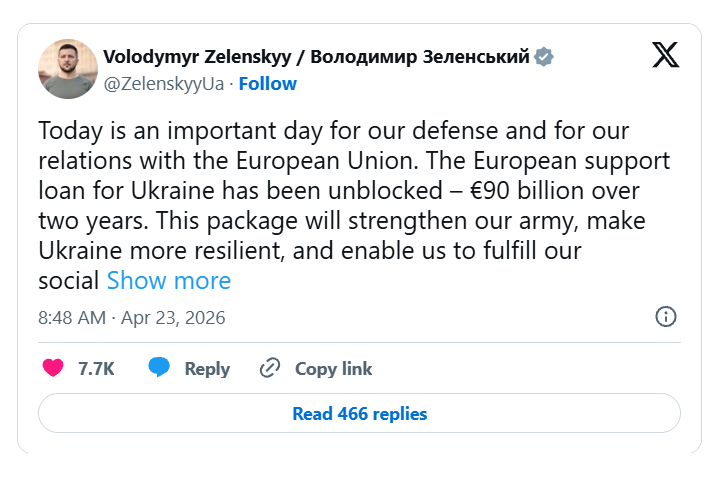
Task: Like the tweet with the heart icon
Action: 53,368
